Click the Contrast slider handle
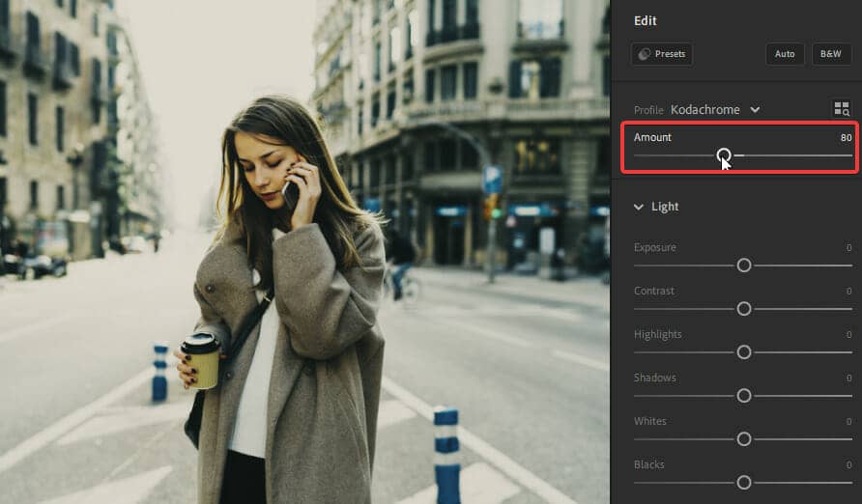Image resolution: width=862 pixels, height=504 pixels. coord(744,309)
